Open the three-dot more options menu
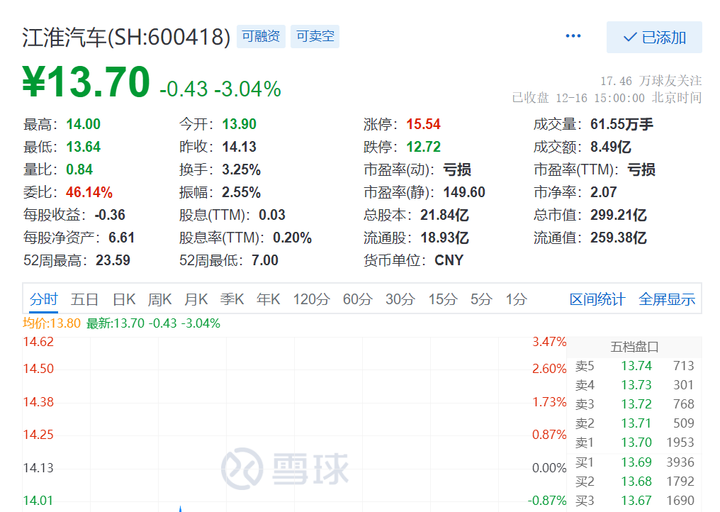Viewport: 720px width, 512px height. tap(573, 36)
